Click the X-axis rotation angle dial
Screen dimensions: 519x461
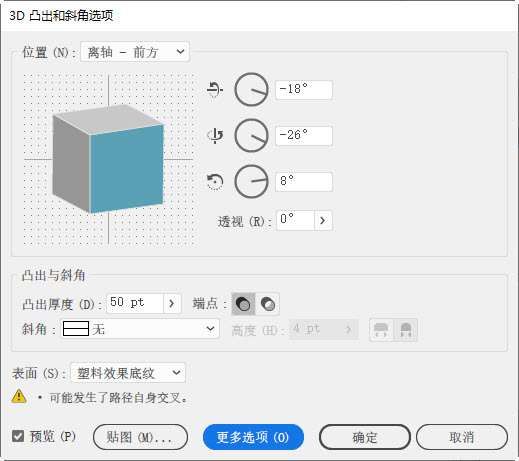[251, 90]
